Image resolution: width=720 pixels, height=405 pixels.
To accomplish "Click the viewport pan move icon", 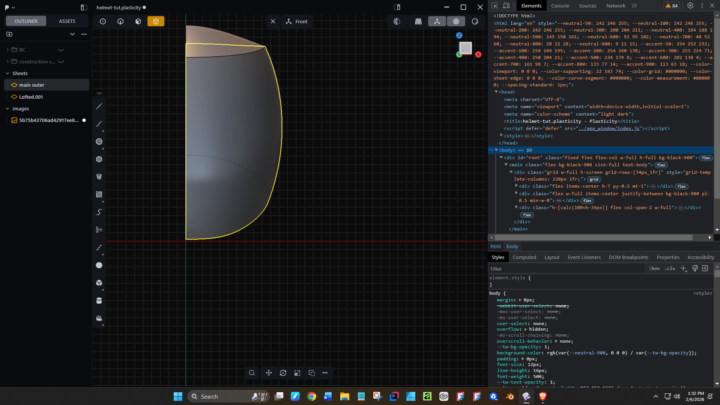I will [x=269, y=373].
